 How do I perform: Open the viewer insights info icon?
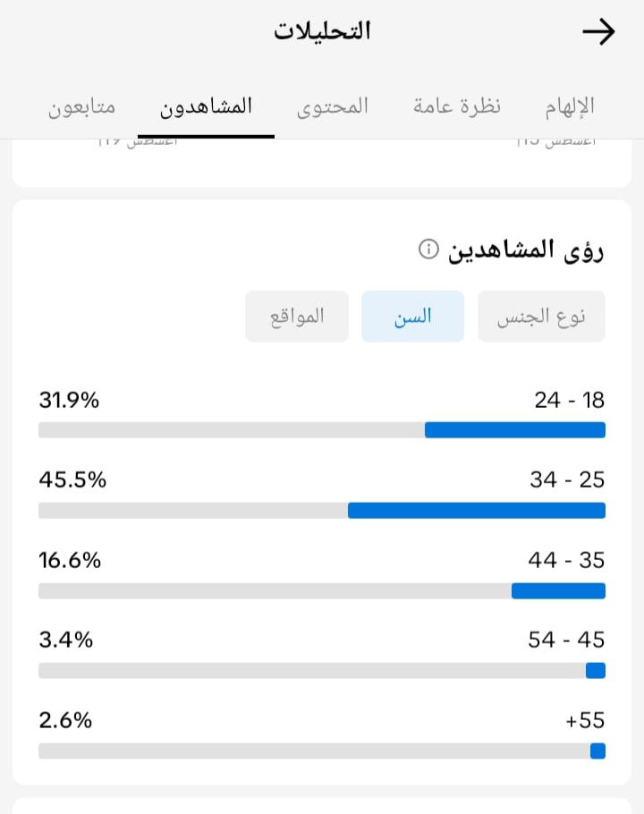(428, 250)
